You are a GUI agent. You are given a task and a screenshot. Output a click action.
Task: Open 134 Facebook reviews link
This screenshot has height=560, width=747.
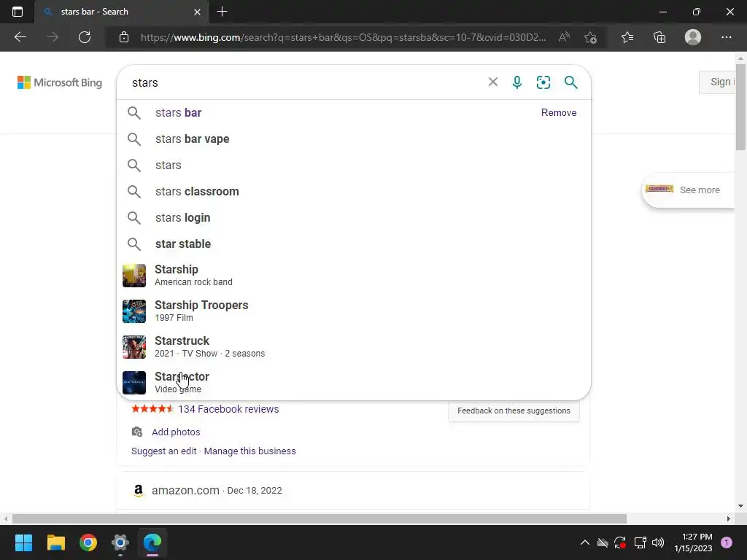point(228,409)
